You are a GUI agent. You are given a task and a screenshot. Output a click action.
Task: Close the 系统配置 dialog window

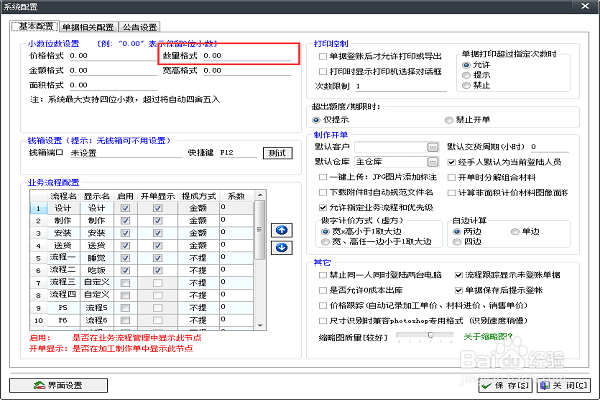click(x=585, y=6)
